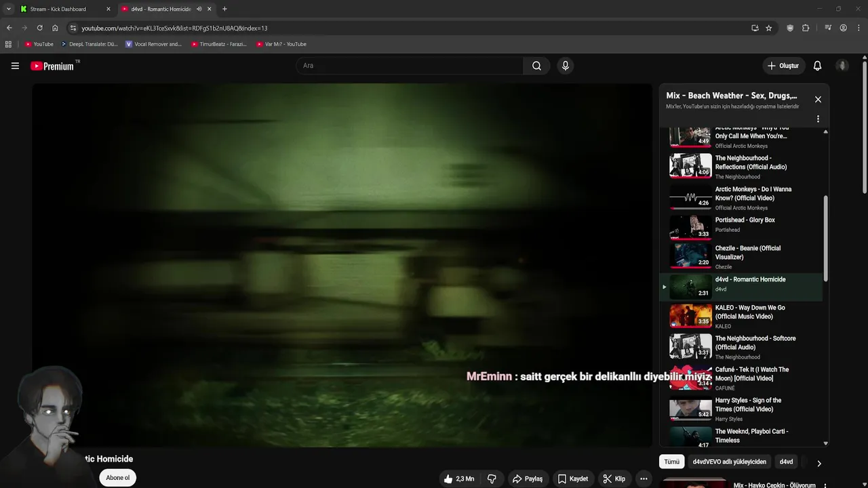Play Arctic Monkeys - Do I Wanna Know?

[743, 197]
